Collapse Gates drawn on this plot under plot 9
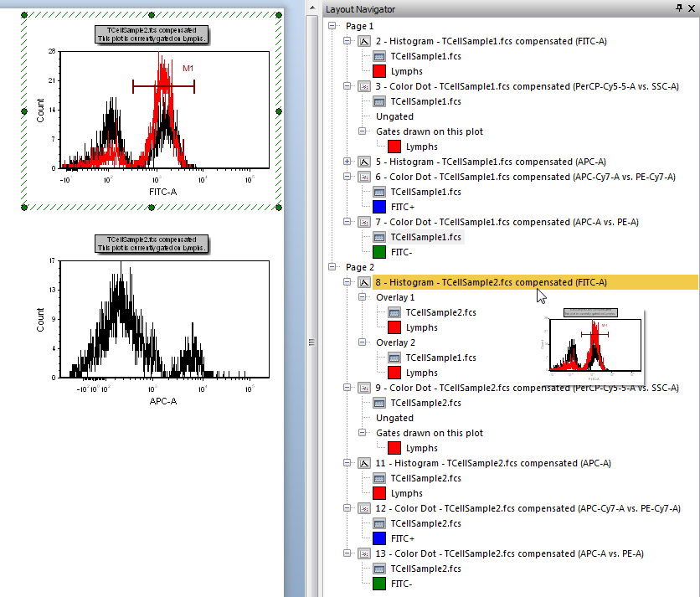Screen dimensions: 700x597 pos(363,433)
